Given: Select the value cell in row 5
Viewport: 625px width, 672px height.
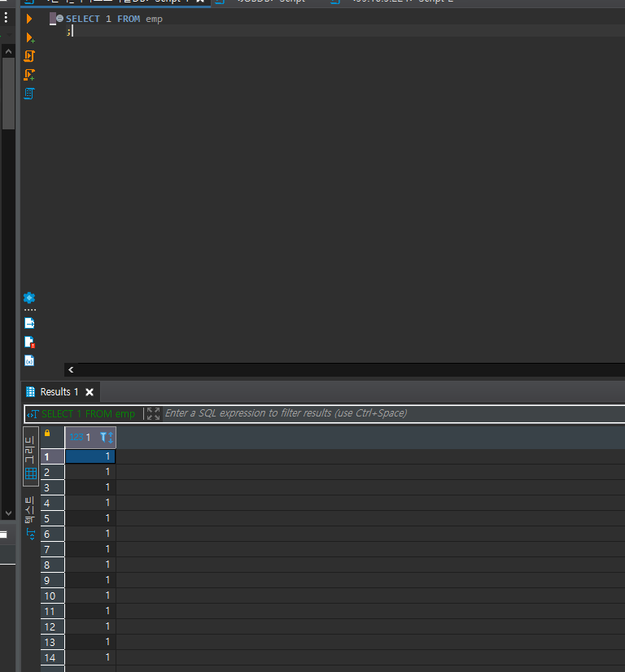Looking at the screenshot, I should tap(90, 518).
